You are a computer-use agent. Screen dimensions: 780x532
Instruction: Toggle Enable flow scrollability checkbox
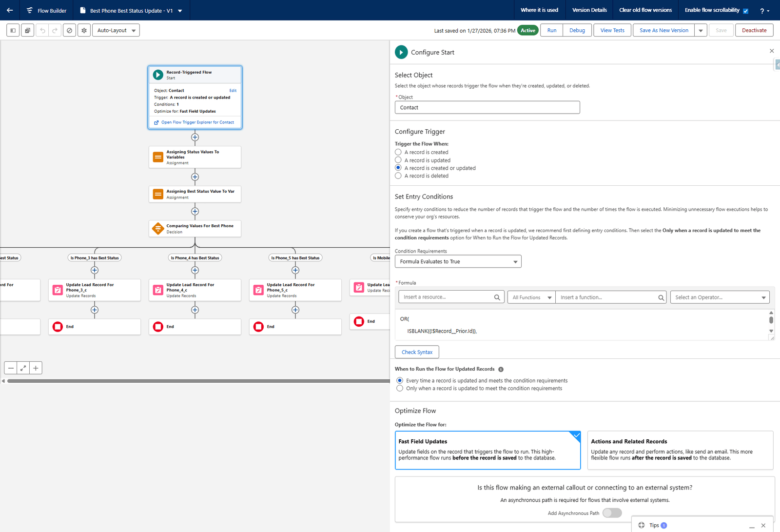coord(745,11)
